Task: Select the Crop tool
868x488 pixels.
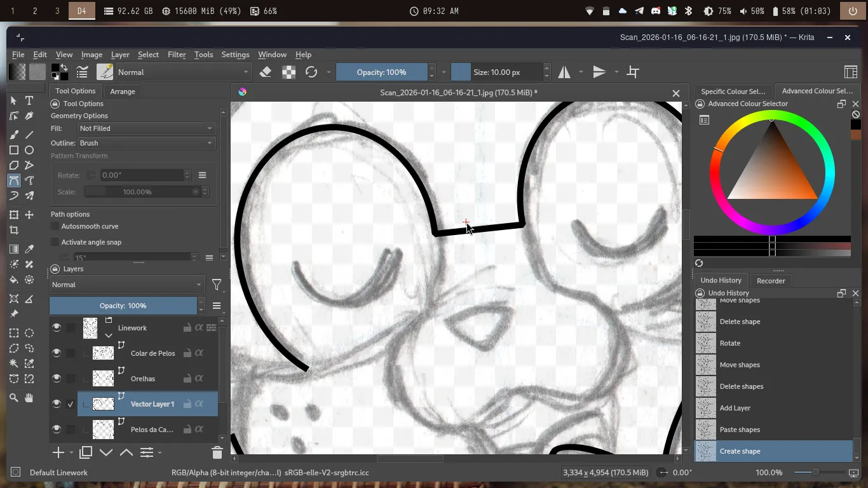Action: click(x=14, y=231)
